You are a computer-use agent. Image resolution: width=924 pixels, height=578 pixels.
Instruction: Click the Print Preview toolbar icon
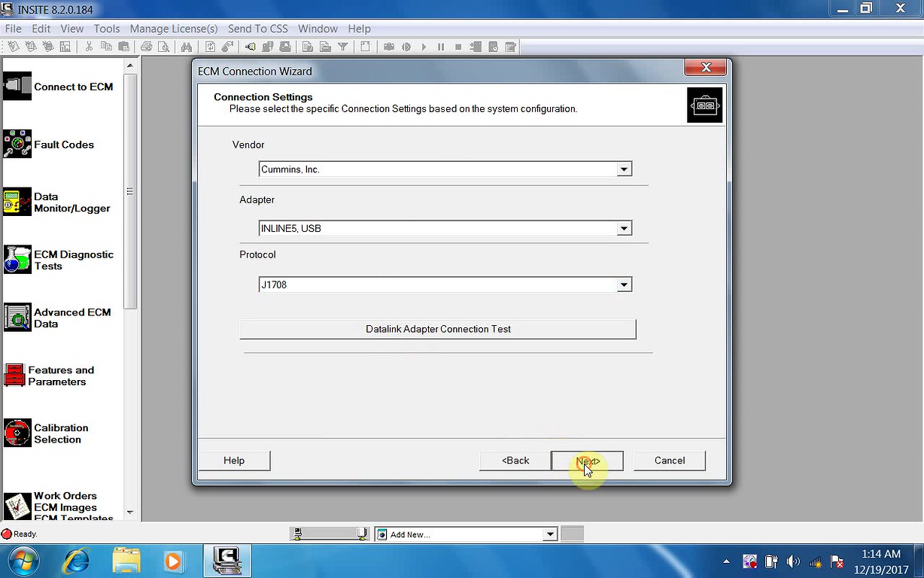[x=163, y=47]
